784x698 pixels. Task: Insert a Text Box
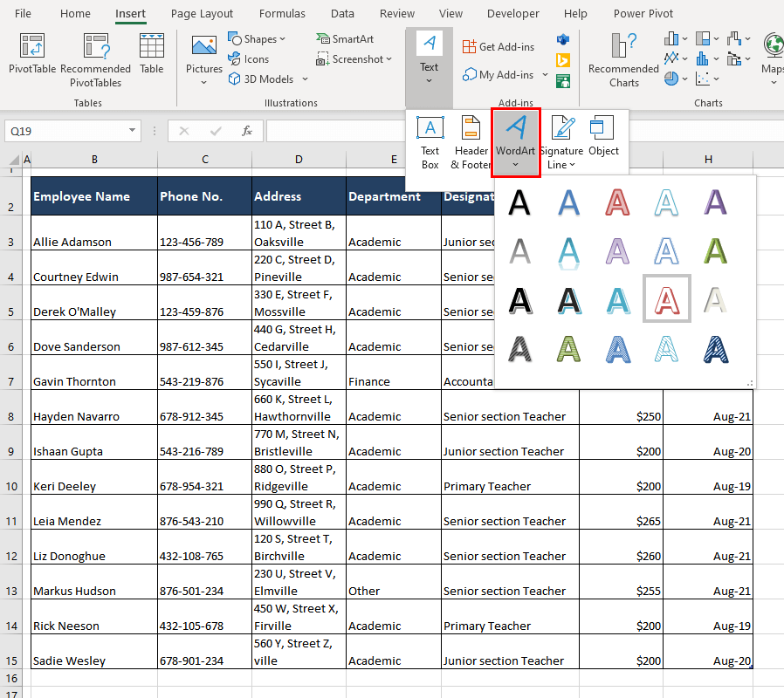click(x=430, y=138)
